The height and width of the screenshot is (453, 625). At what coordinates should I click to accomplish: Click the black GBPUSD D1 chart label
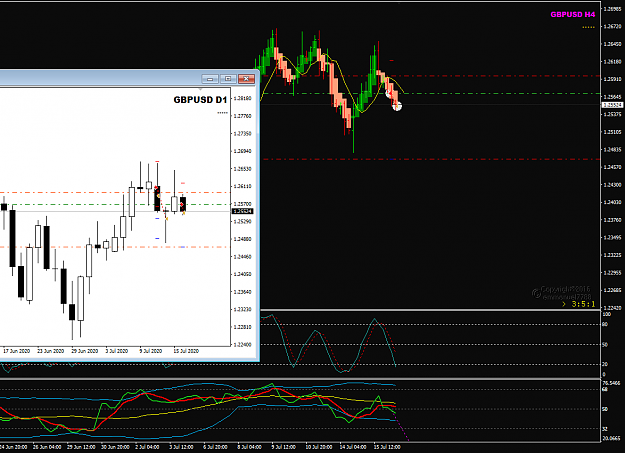[x=200, y=100]
